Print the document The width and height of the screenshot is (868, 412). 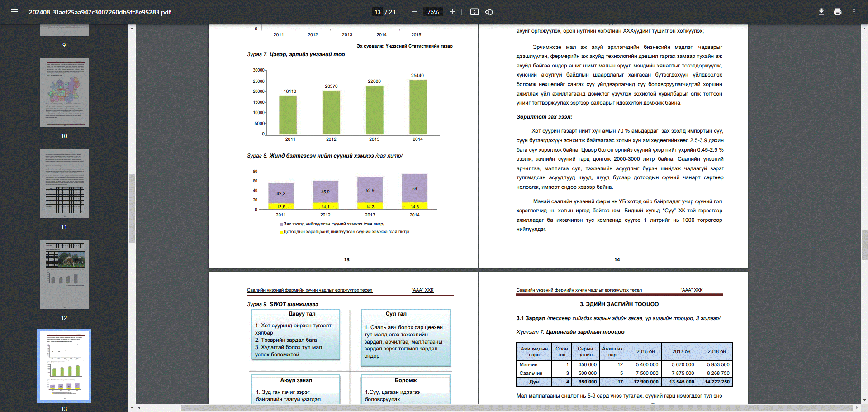pos(838,12)
